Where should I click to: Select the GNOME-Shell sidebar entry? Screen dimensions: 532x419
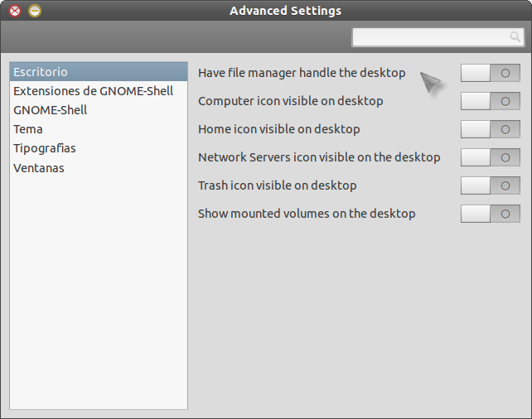(x=51, y=110)
